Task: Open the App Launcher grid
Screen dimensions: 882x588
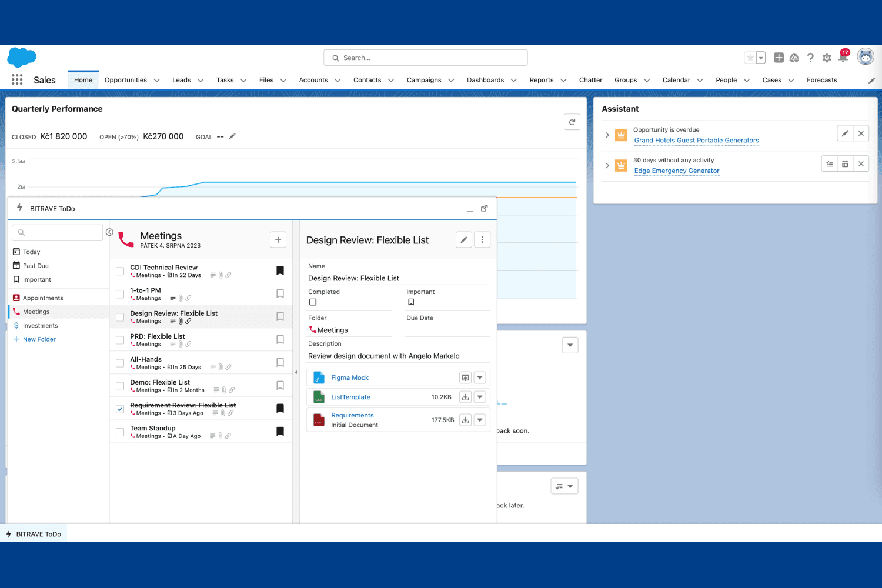Action: (x=17, y=79)
